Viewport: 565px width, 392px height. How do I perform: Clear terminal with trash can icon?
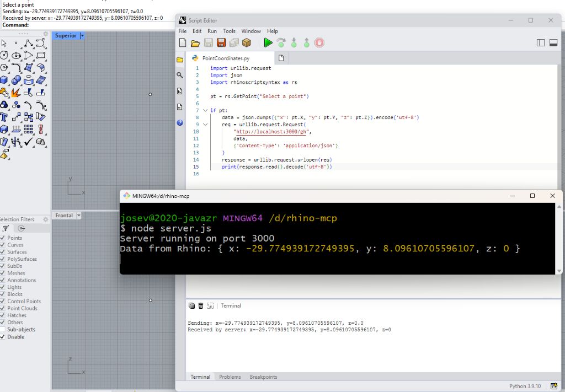pyautogui.click(x=201, y=305)
